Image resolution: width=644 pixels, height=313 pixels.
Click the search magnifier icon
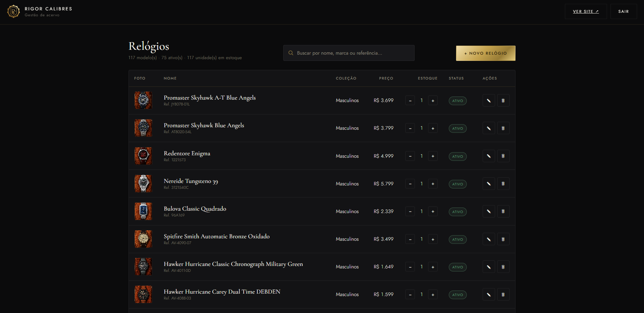pyautogui.click(x=291, y=53)
